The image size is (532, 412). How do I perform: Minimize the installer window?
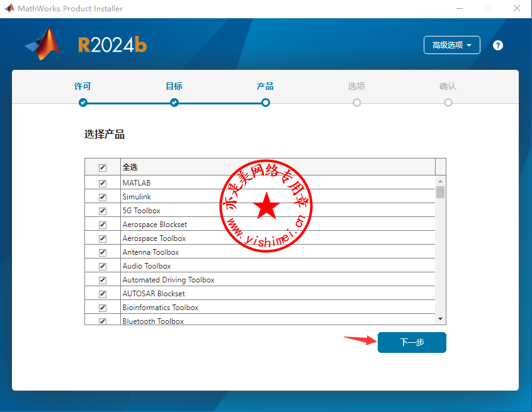pyautogui.click(x=460, y=8)
